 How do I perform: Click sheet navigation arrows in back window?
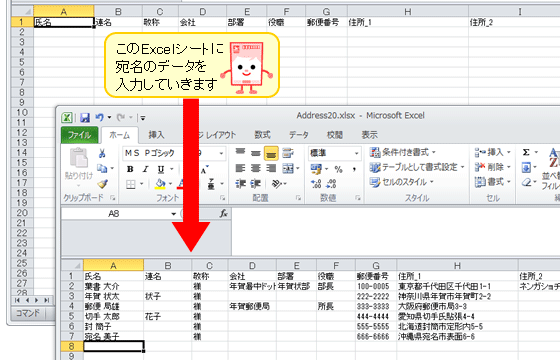pyautogui.click(x=32, y=300)
